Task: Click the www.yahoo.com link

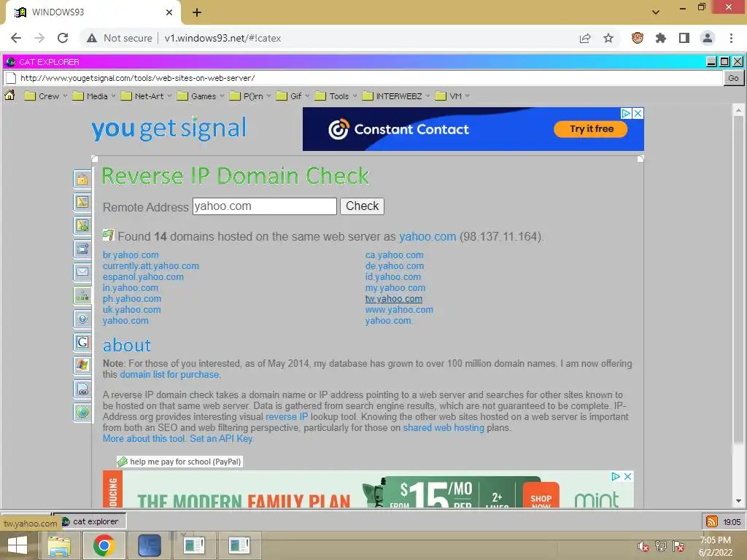Action: tap(399, 309)
